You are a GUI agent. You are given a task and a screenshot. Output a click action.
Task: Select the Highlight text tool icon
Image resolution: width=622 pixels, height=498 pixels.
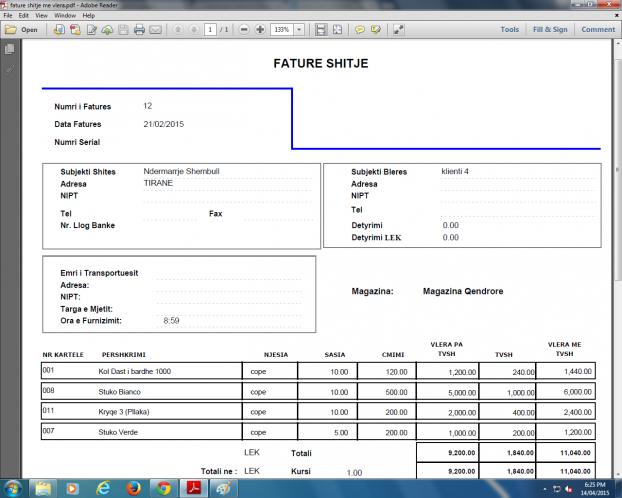[x=375, y=30]
